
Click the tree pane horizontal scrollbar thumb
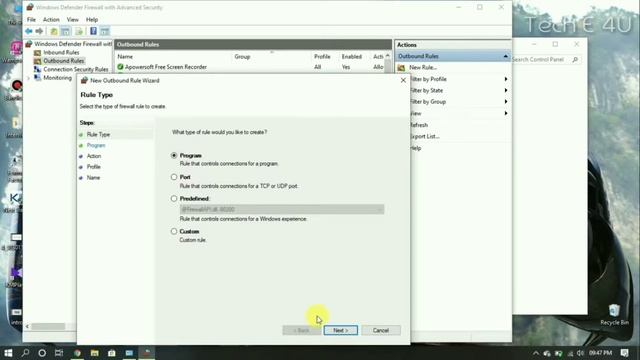[48, 326]
